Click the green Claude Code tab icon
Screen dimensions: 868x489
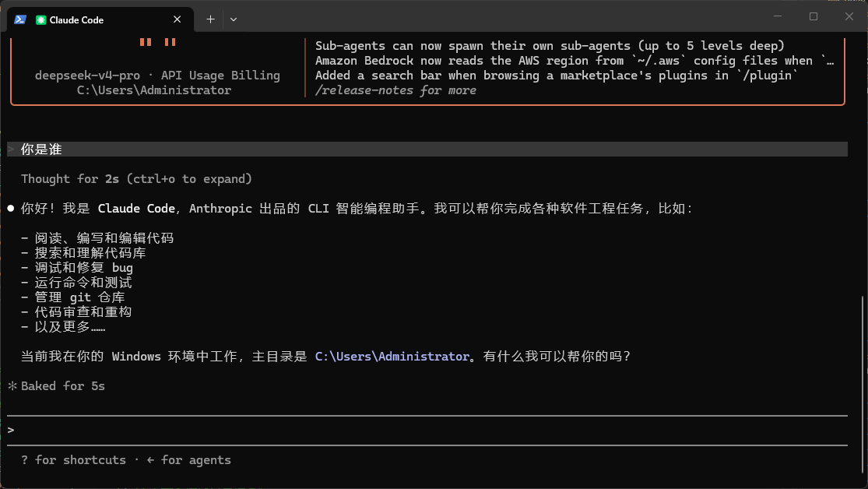(x=40, y=20)
